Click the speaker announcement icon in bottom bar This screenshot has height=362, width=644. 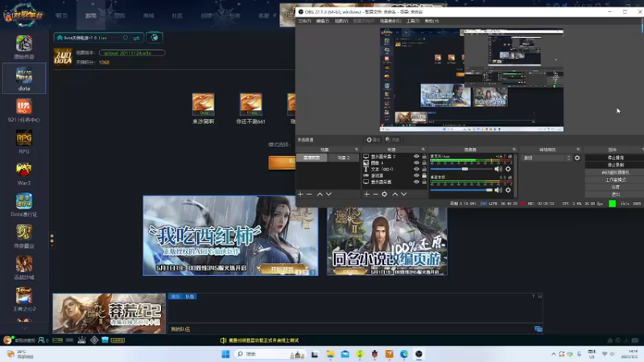[x=223, y=340]
